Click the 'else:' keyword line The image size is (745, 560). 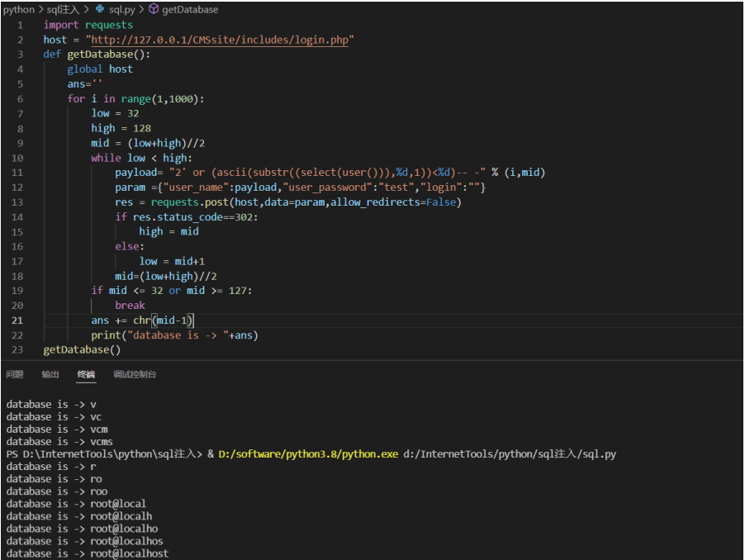(129, 246)
